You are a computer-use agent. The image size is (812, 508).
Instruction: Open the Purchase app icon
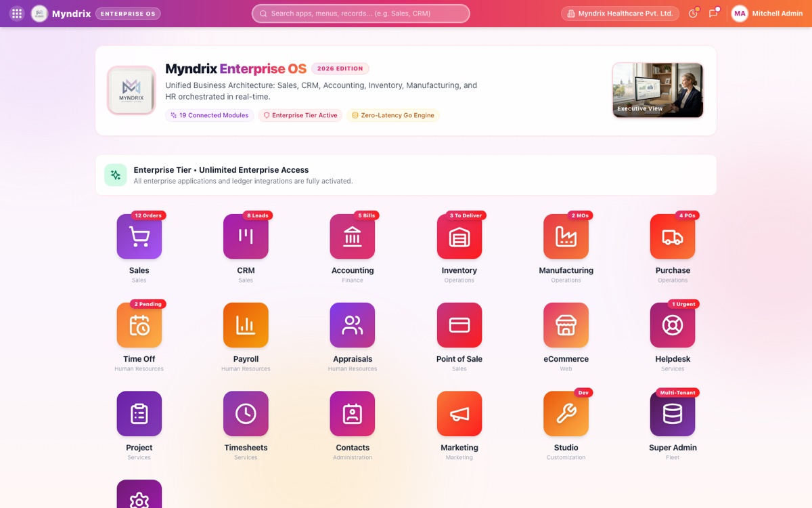click(673, 236)
